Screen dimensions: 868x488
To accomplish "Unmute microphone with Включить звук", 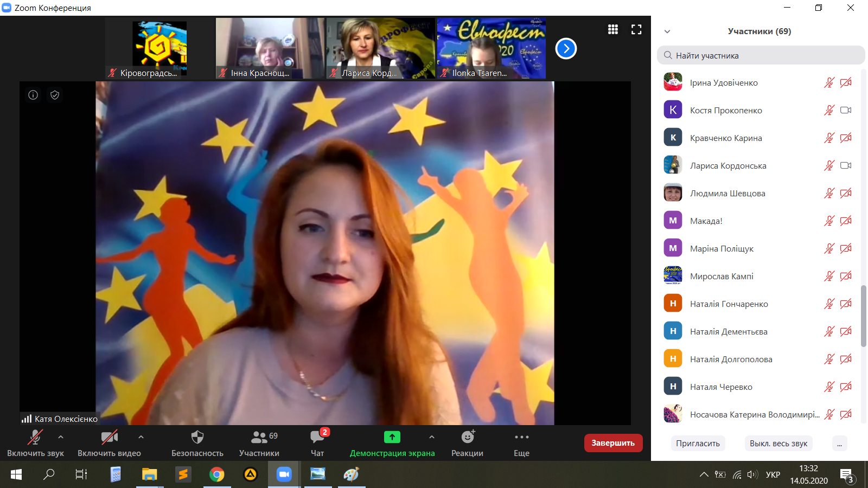I will (x=35, y=443).
